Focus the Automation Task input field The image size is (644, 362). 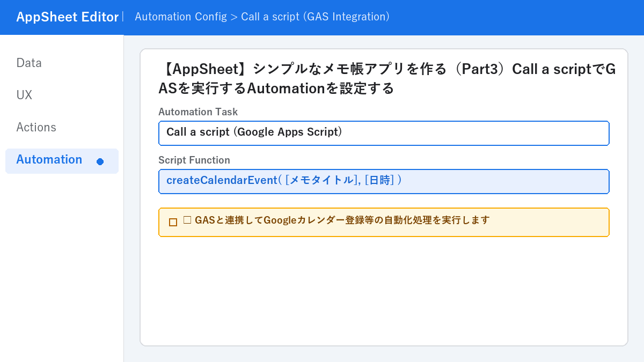384,133
